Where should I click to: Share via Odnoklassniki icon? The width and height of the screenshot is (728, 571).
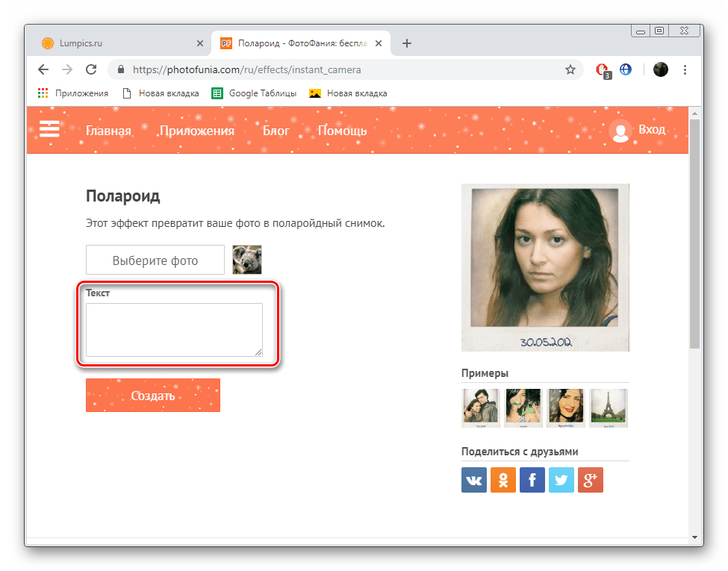pyautogui.click(x=503, y=481)
